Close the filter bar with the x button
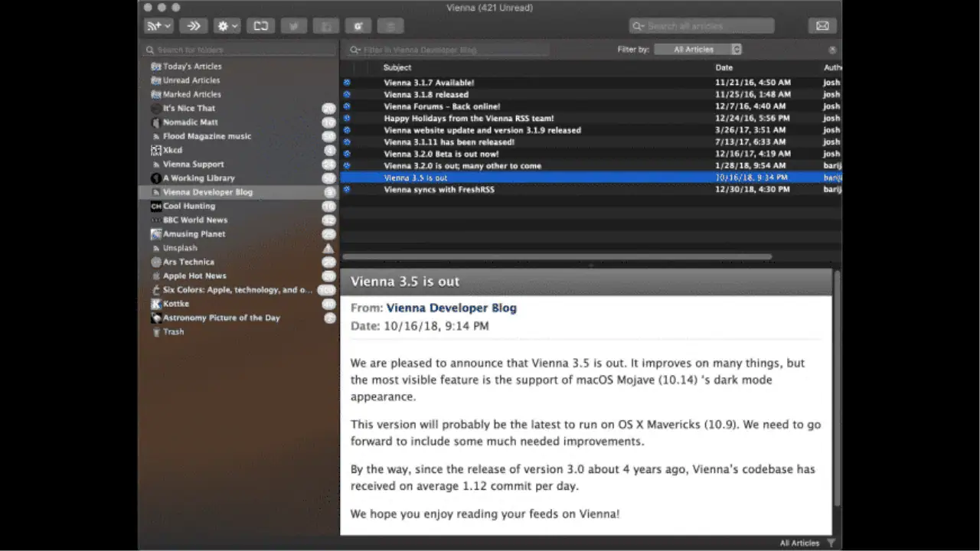The image size is (980, 551). pos(832,50)
